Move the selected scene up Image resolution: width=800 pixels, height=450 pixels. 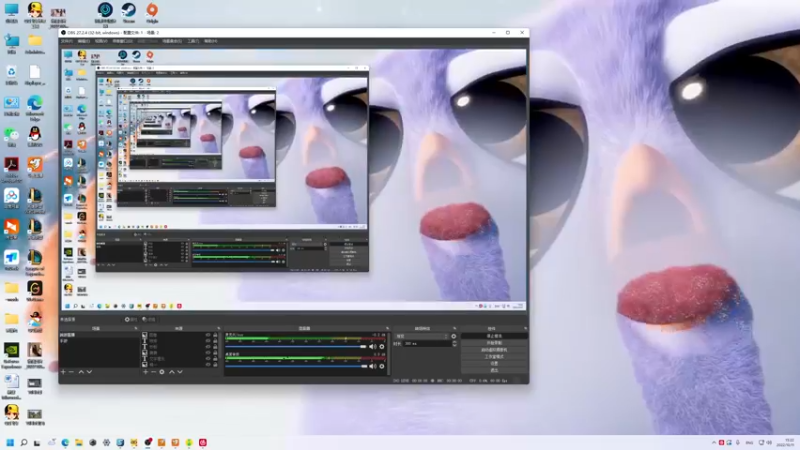(81, 372)
